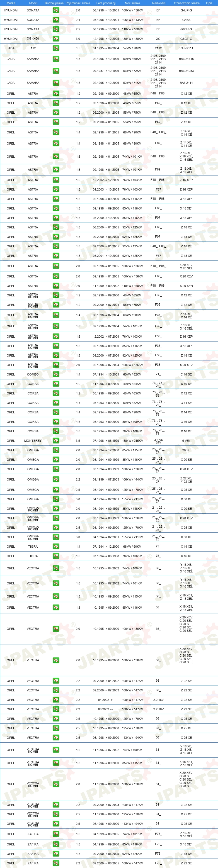Click the 2112 body code cell

click(158, 48)
